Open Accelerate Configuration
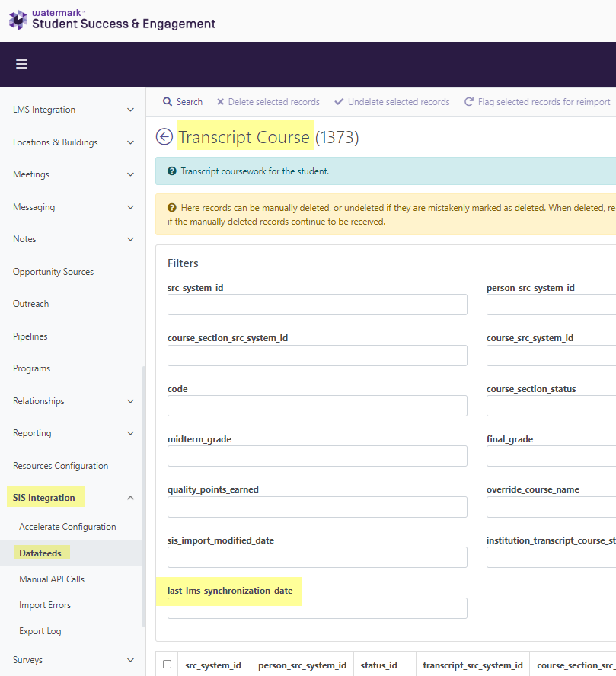The width and height of the screenshot is (616, 676). [x=68, y=527]
